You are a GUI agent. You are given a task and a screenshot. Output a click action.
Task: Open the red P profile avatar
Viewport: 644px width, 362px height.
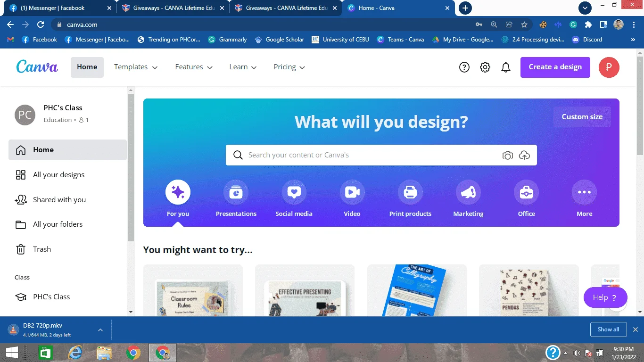pyautogui.click(x=609, y=67)
